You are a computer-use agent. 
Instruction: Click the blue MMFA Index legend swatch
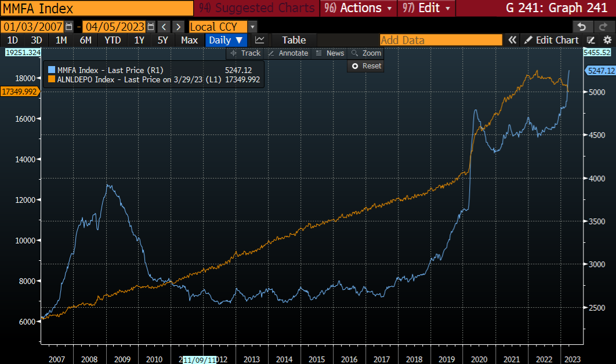coord(51,70)
